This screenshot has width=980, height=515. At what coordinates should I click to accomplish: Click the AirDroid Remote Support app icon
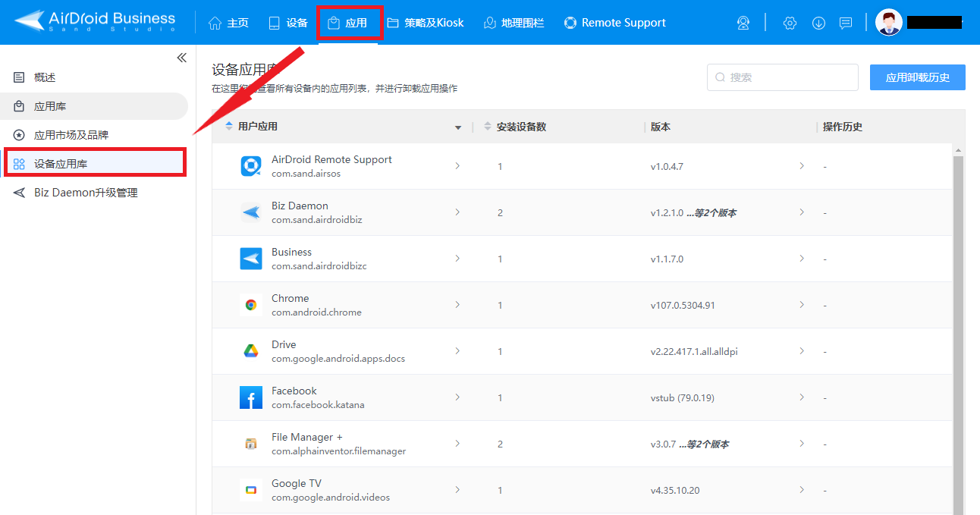pyautogui.click(x=251, y=166)
